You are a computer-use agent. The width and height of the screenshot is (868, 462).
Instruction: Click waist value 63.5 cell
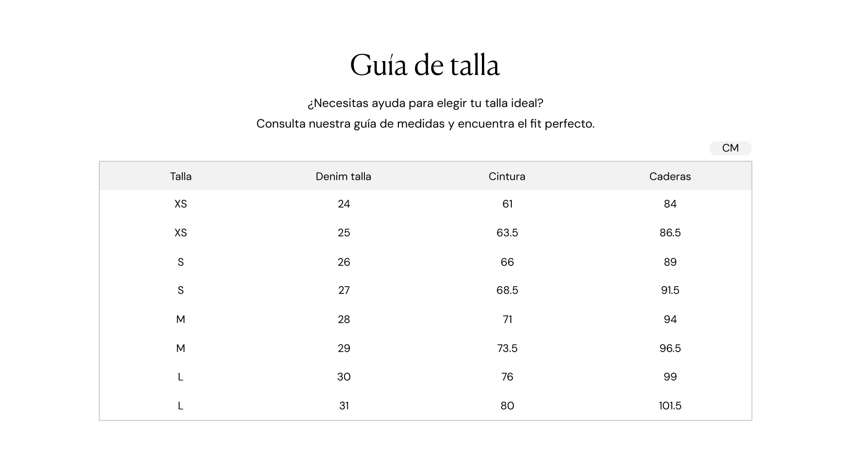[x=507, y=233]
